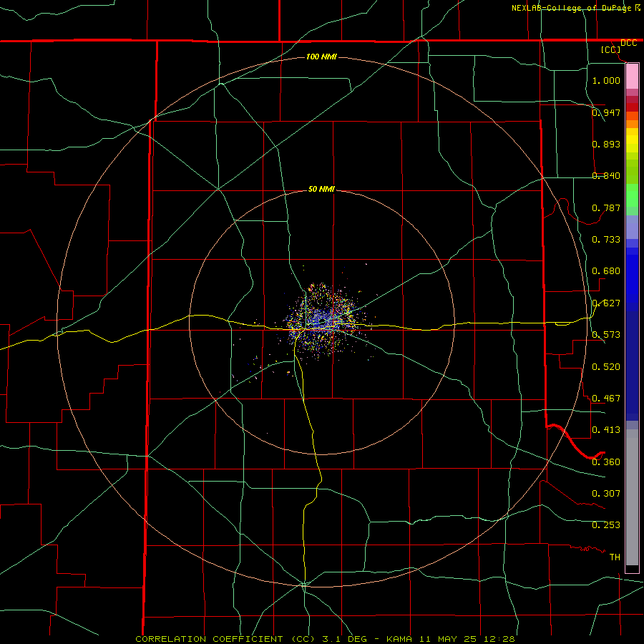Select the 0.360 scale value
The height and width of the screenshot is (644, 644).
coord(606,462)
